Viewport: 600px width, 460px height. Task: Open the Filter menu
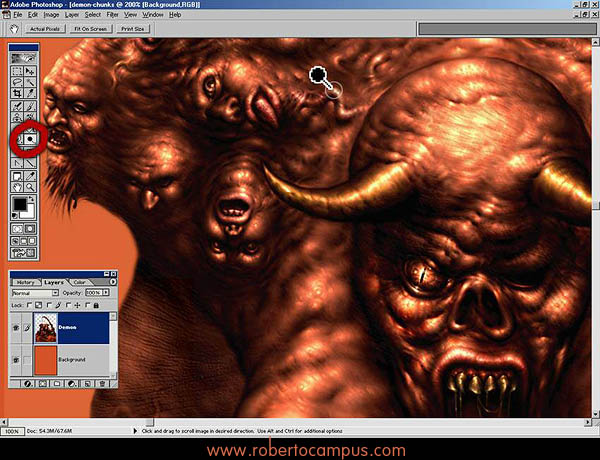click(112, 15)
